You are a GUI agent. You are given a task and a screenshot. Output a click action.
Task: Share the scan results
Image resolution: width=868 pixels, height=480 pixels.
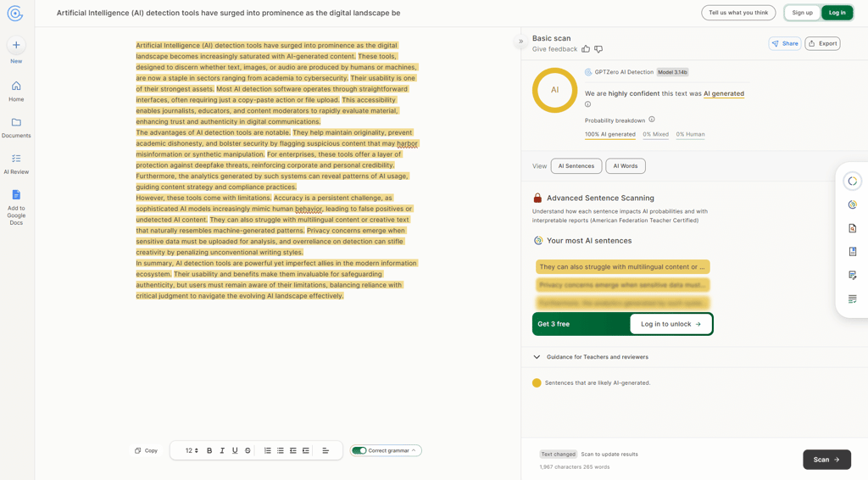tap(785, 44)
